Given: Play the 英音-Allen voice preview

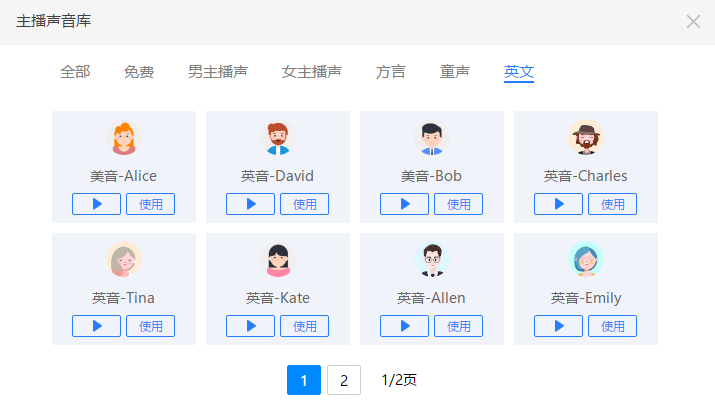Looking at the screenshot, I should pos(404,326).
